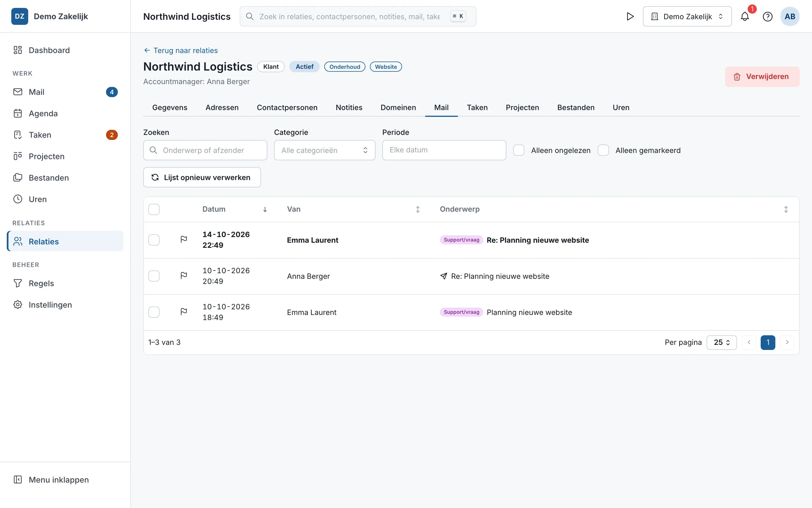Open the help question mark icon

[767, 16]
